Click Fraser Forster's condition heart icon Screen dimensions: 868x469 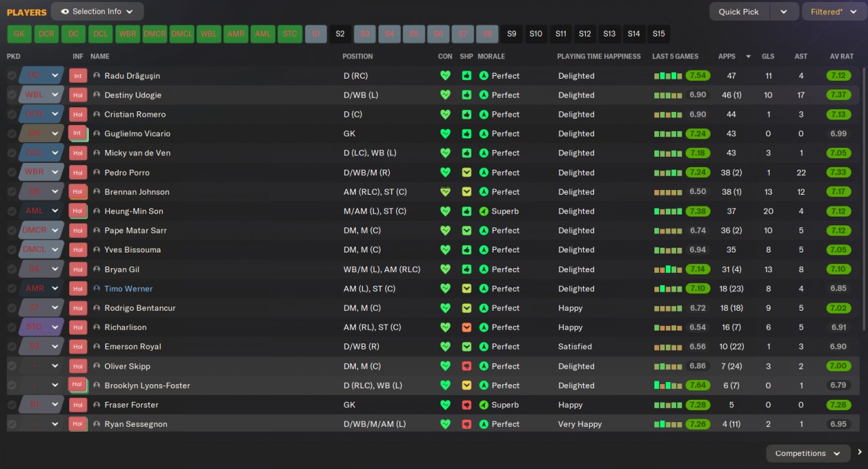[446, 405]
